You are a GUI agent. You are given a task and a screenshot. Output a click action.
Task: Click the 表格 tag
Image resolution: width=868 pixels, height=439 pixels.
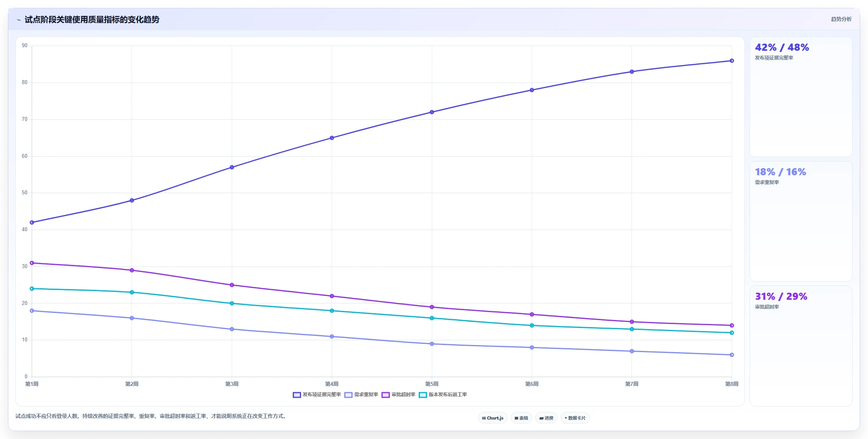521,418
